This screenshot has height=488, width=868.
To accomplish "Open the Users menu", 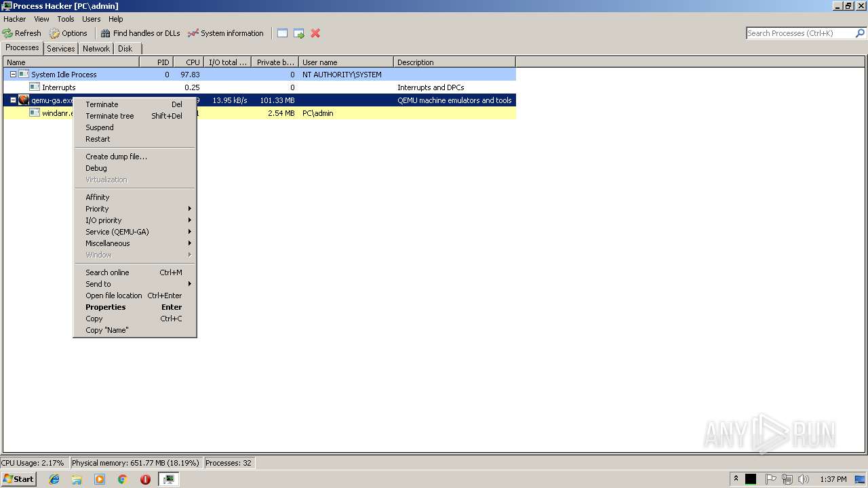I will 91,19.
